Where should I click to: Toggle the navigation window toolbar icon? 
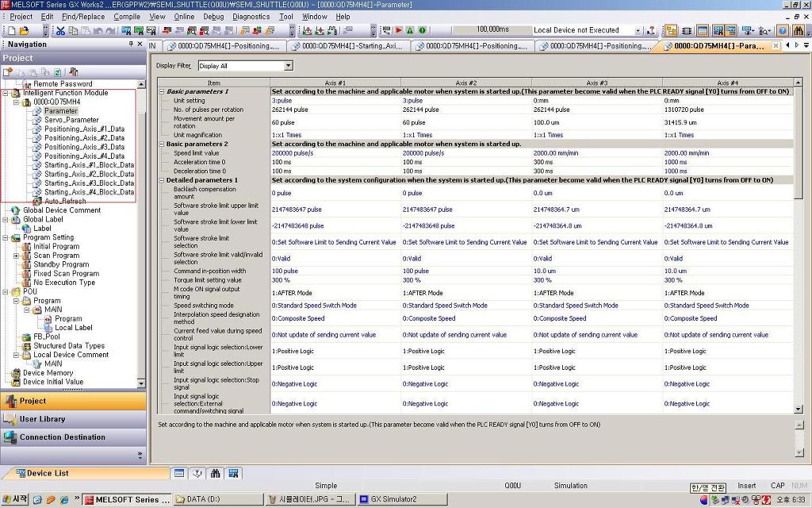(670, 31)
